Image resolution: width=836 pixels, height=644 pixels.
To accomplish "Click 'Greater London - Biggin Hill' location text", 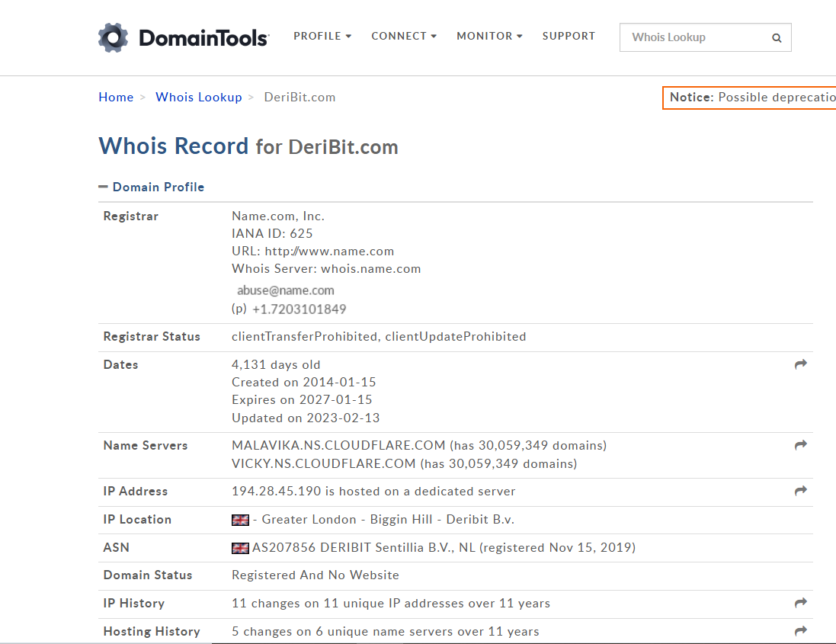I will tap(347, 519).
